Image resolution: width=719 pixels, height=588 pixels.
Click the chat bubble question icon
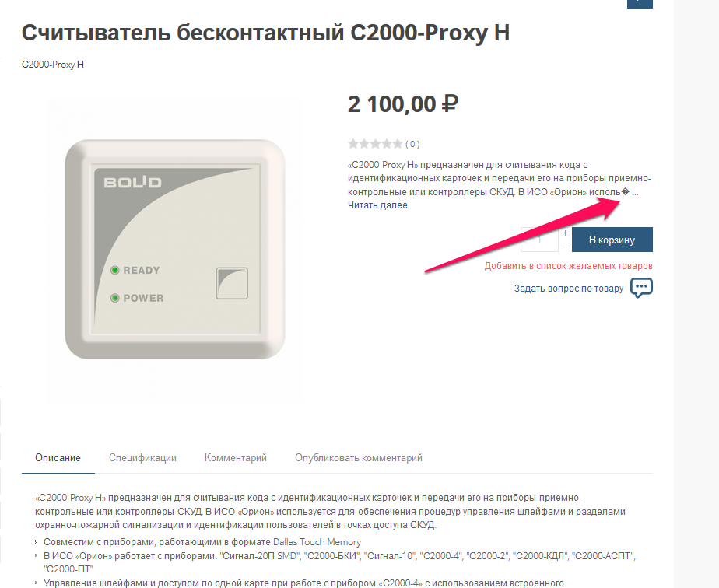[x=641, y=288]
